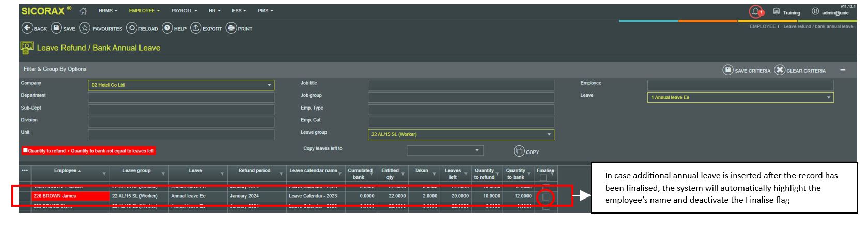Open the PAYROLL menu
Viewport: 868px width, 229px height.
pyautogui.click(x=184, y=11)
